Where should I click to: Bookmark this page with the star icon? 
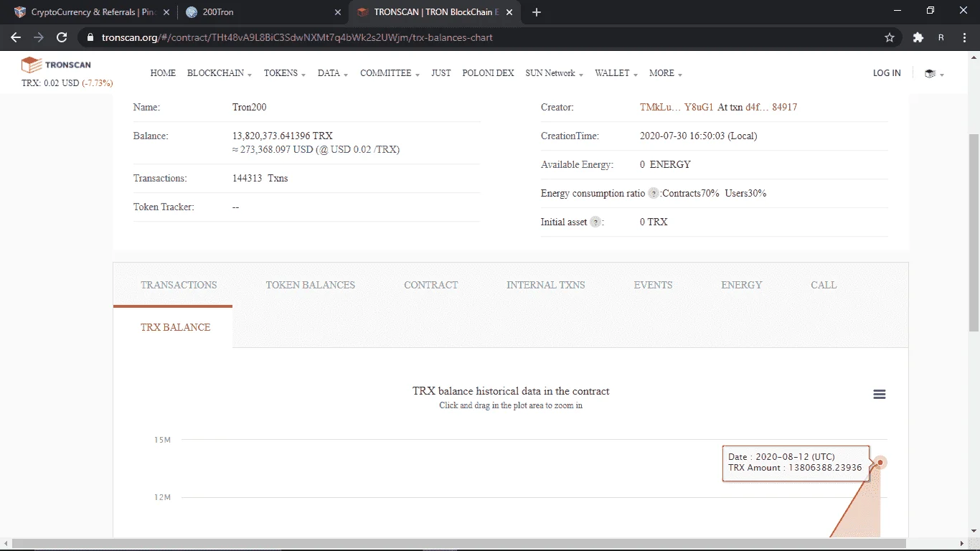click(x=890, y=37)
